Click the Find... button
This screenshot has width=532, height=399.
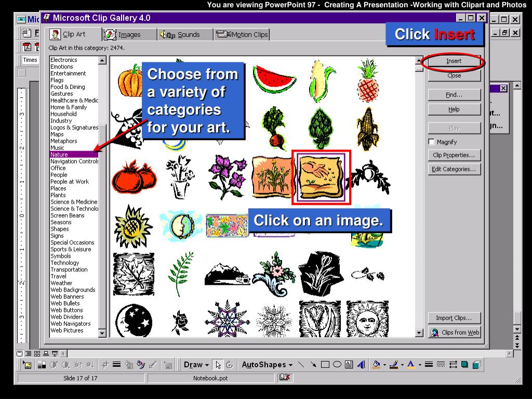(x=454, y=95)
